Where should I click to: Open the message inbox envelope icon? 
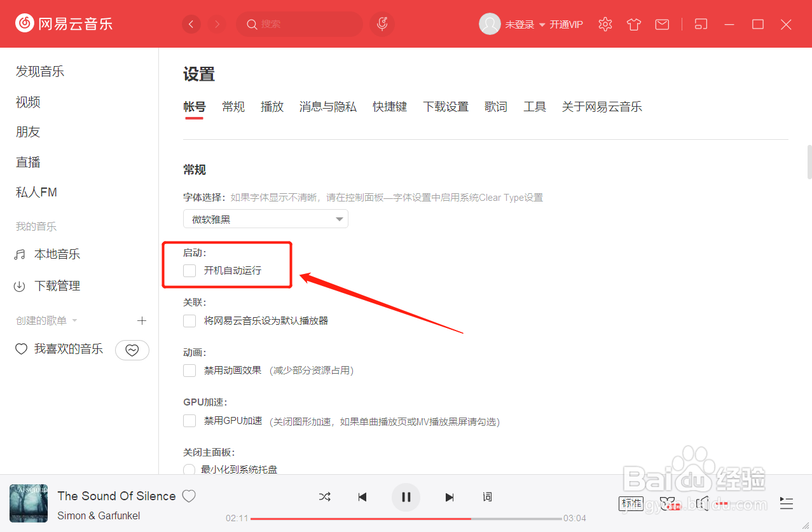pos(662,24)
